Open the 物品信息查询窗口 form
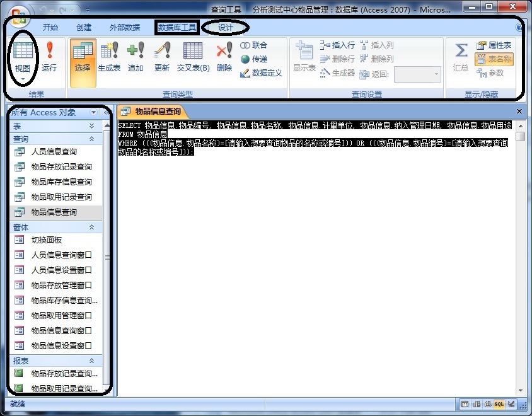532x416 pixels. [56, 330]
